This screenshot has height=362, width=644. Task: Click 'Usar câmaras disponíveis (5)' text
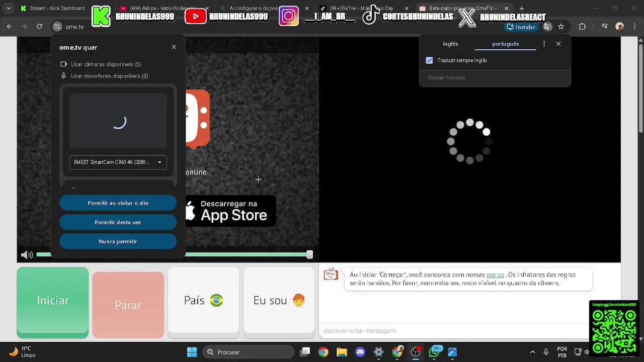pyautogui.click(x=106, y=64)
